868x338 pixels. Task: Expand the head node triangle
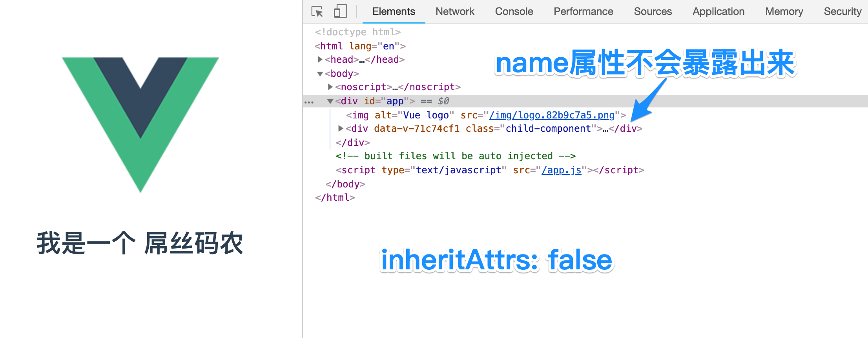(320, 59)
